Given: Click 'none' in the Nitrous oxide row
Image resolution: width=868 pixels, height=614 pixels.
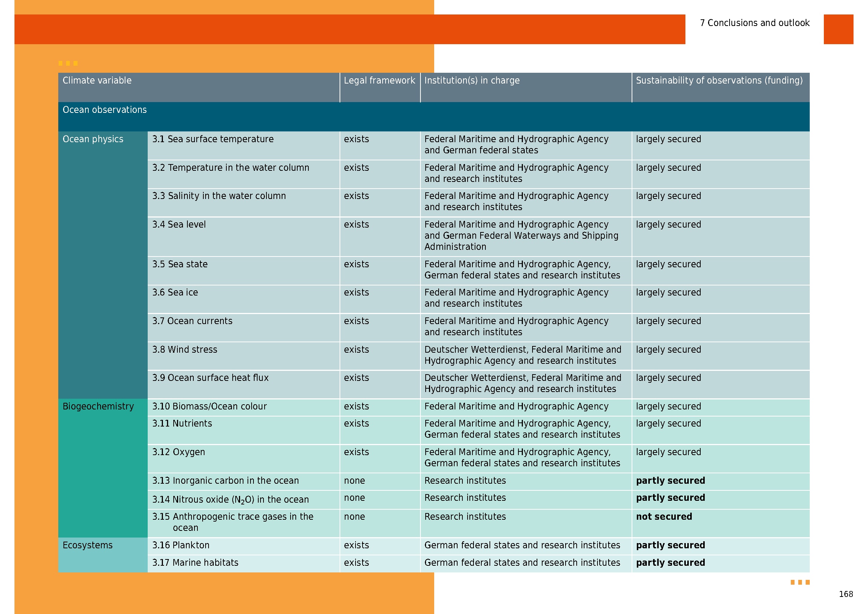Looking at the screenshot, I should (354, 498).
